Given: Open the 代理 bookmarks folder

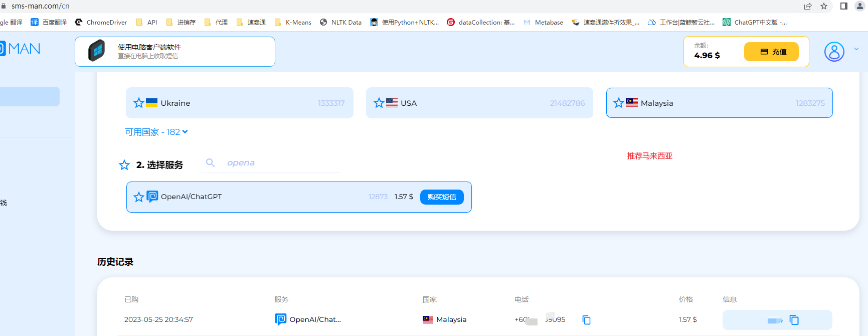Looking at the screenshot, I should pos(216,22).
